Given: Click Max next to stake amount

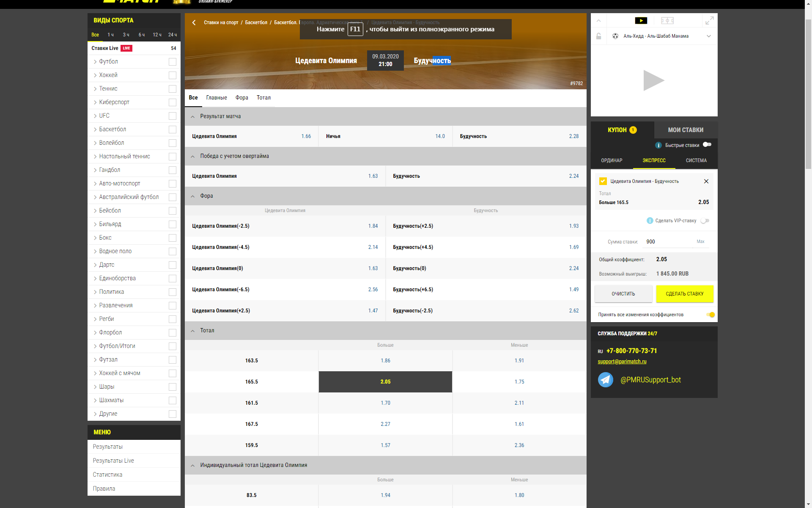Looking at the screenshot, I should (x=700, y=242).
